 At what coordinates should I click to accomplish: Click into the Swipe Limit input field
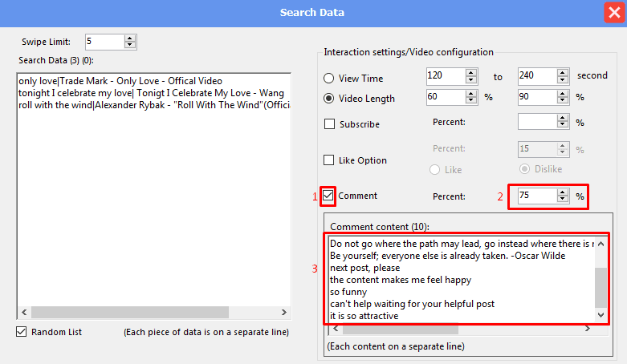coord(104,42)
